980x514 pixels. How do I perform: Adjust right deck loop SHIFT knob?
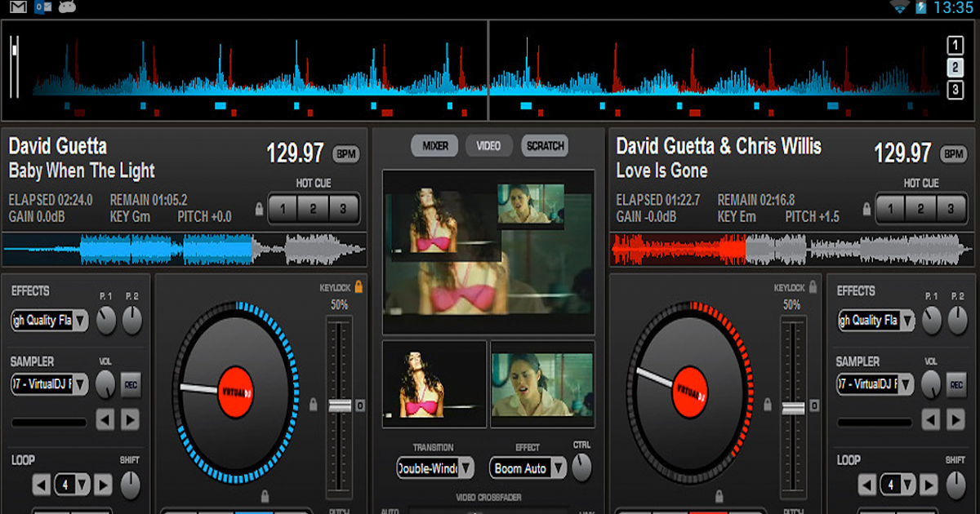tap(957, 485)
